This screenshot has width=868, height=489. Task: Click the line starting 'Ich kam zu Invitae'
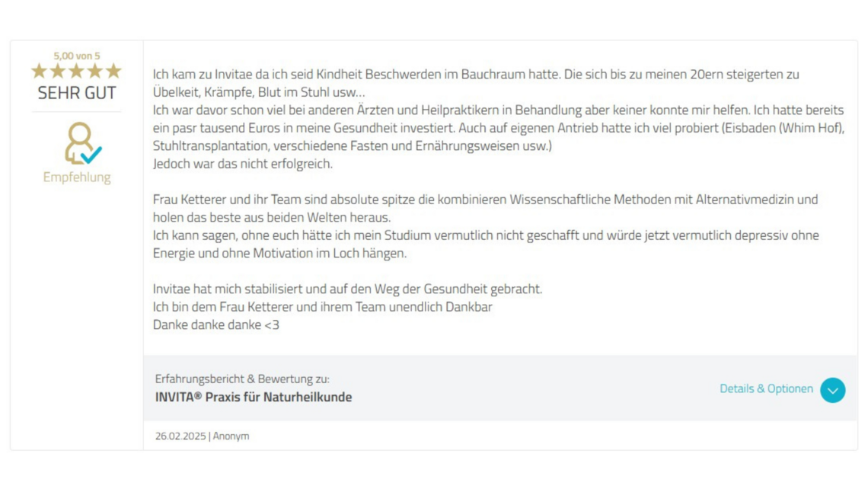coord(476,75)
